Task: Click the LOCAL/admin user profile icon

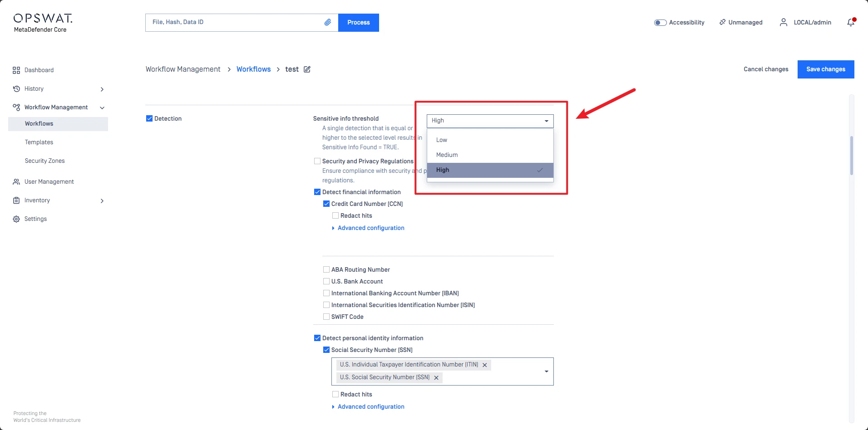Action: 783,22
